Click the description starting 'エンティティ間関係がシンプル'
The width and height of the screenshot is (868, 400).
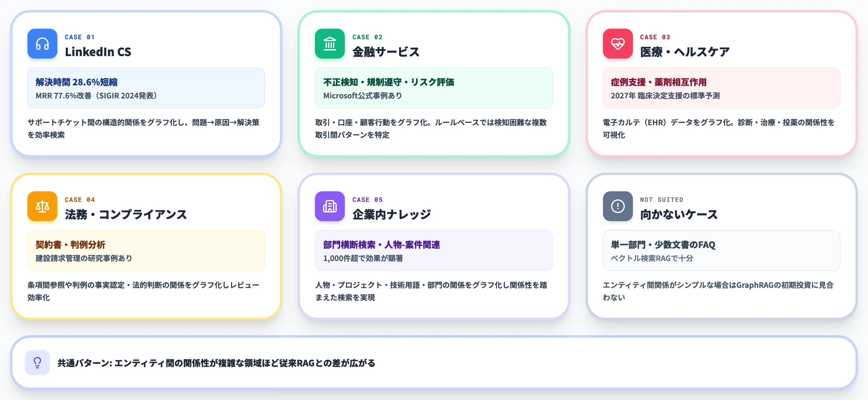[718, 291]
